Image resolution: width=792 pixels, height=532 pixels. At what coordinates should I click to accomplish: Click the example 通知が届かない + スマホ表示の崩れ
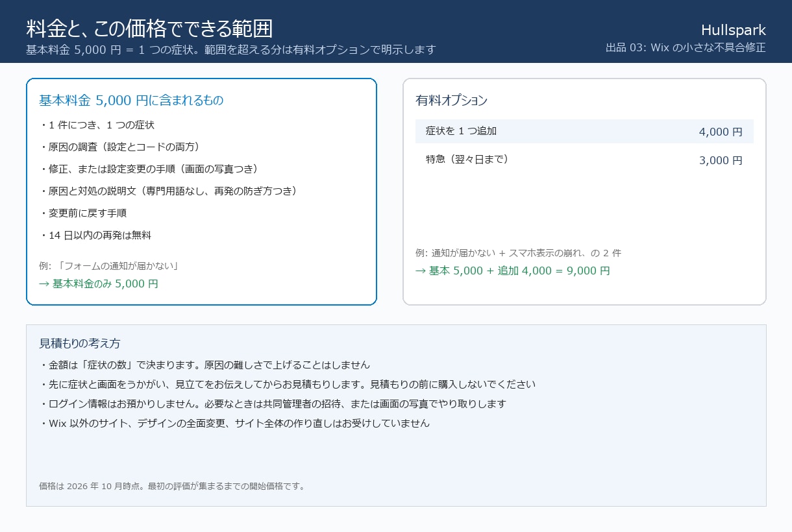coord(518,253)
